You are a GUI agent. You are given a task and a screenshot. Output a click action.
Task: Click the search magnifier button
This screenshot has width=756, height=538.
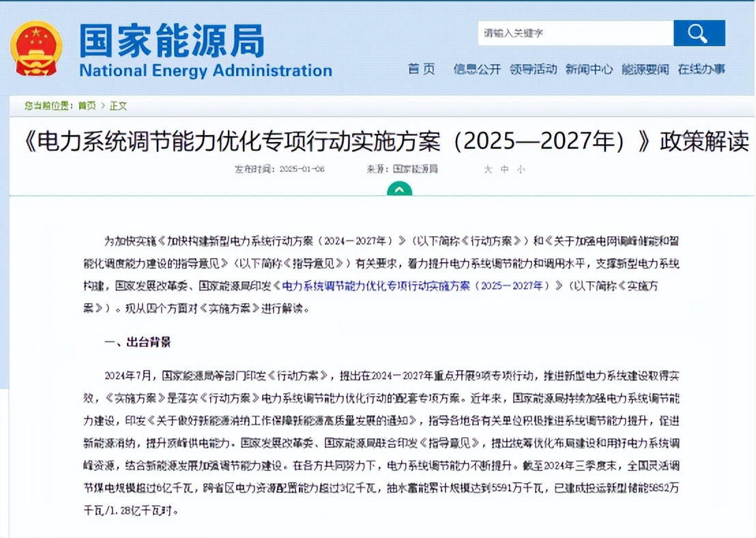coord(699,33)
